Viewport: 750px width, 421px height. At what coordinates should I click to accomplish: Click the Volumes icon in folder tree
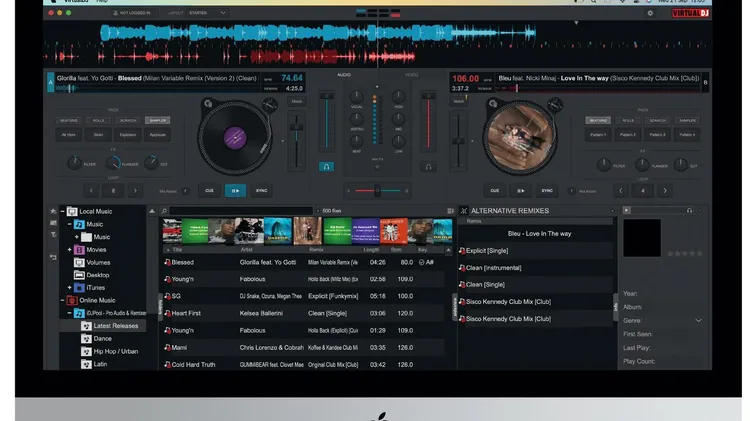pos(79,263)
